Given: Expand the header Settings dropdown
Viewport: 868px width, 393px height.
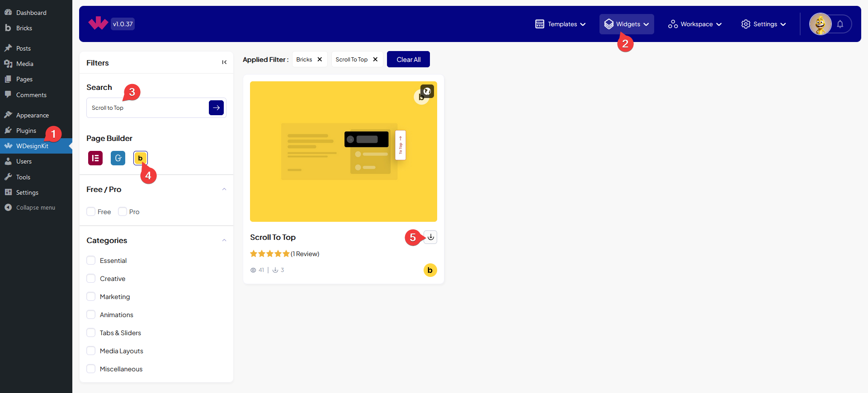Looking at the screenshot, I should pos(764,24).
